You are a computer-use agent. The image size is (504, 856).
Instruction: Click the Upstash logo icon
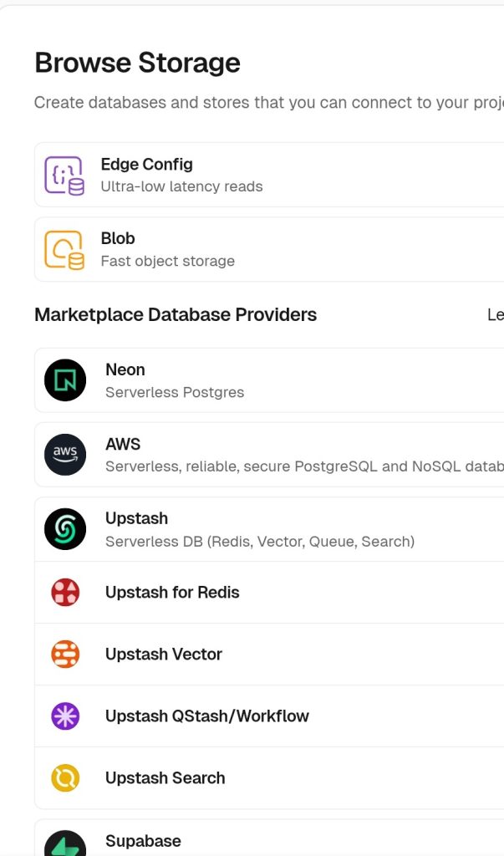[65, 529]
